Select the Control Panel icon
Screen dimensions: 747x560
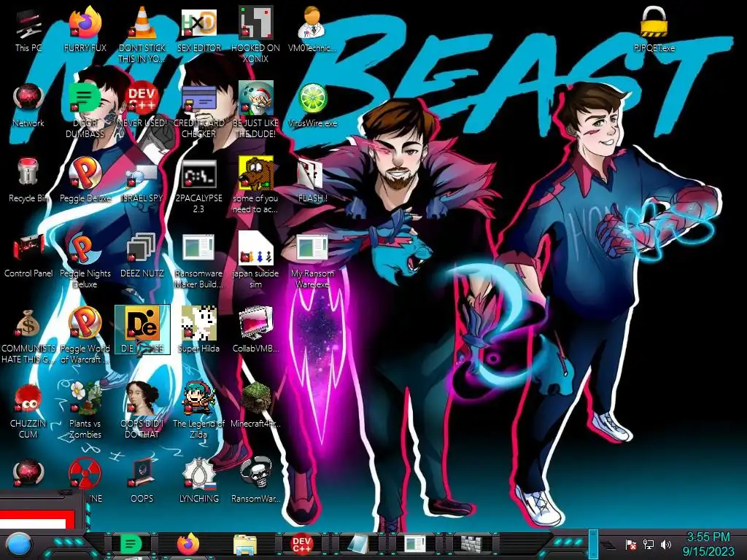[x=28, y=255]
